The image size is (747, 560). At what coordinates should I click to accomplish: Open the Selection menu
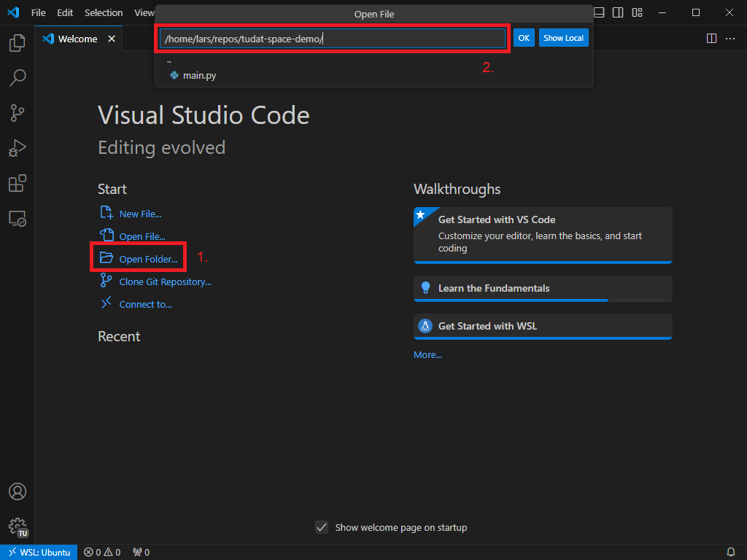point(104,13)
